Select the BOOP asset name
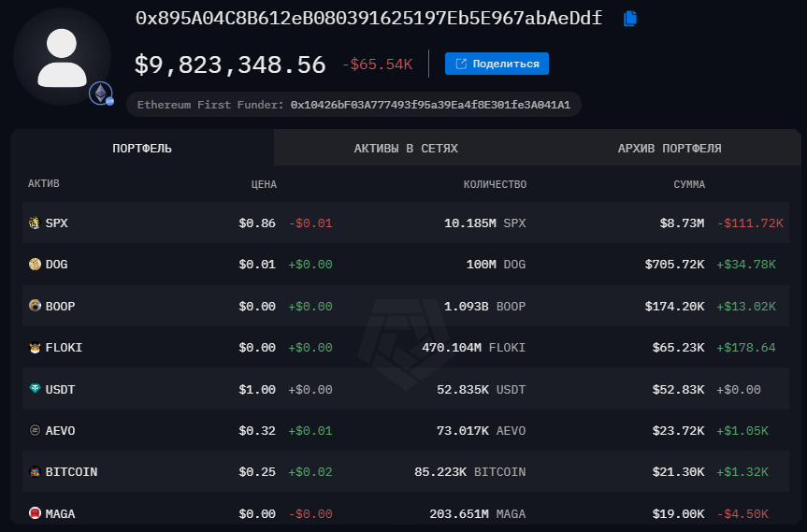Viewport: 807px width, 532px height. (60, 306)
